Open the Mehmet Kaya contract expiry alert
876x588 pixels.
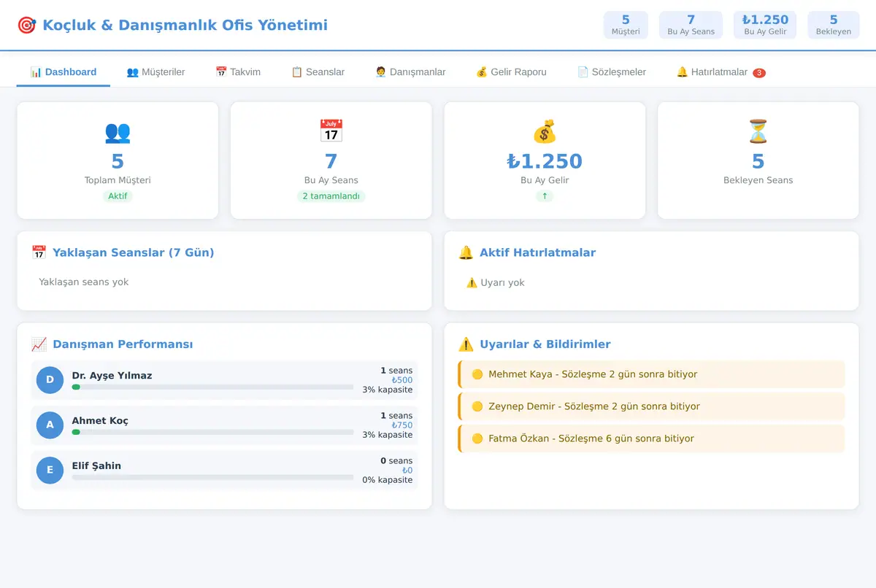point(651,374)
